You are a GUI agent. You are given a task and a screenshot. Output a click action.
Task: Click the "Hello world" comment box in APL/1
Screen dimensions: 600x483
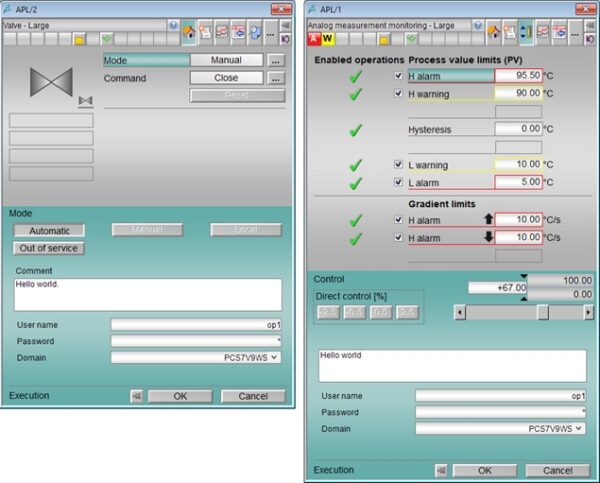[452, 366]
